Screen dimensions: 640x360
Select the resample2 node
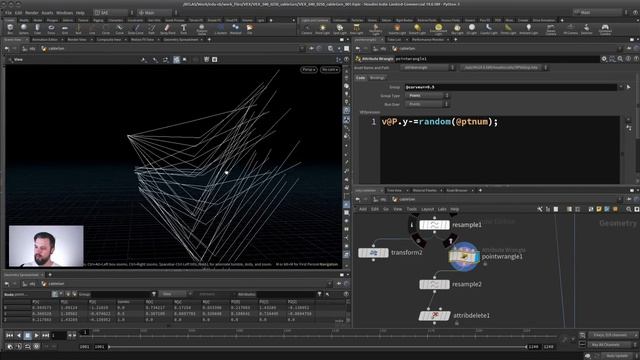[x=434, y=284]
